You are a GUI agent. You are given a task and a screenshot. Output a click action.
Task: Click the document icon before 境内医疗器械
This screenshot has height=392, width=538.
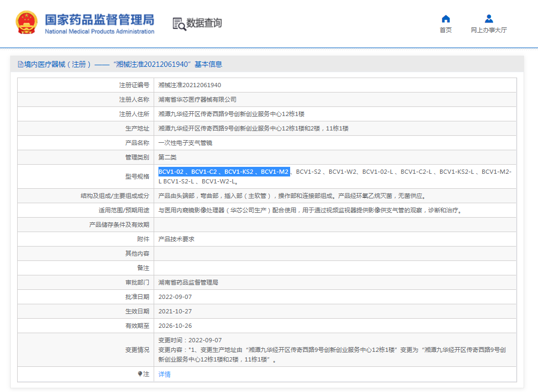pos(20,64)
